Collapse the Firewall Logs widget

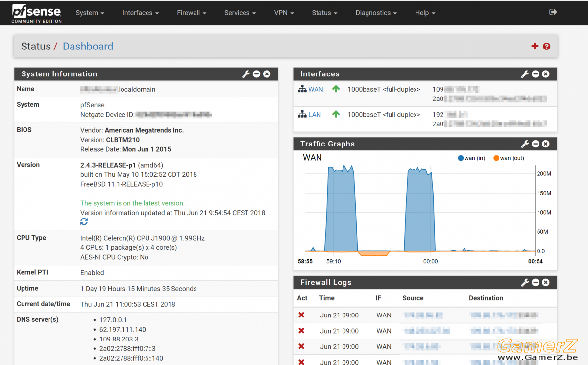pos(536,283)
